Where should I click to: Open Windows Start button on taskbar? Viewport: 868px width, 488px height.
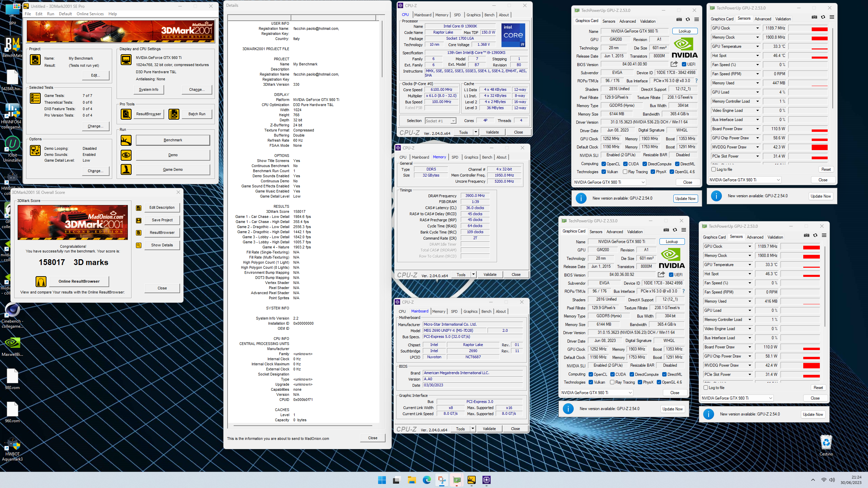[382, 480]
